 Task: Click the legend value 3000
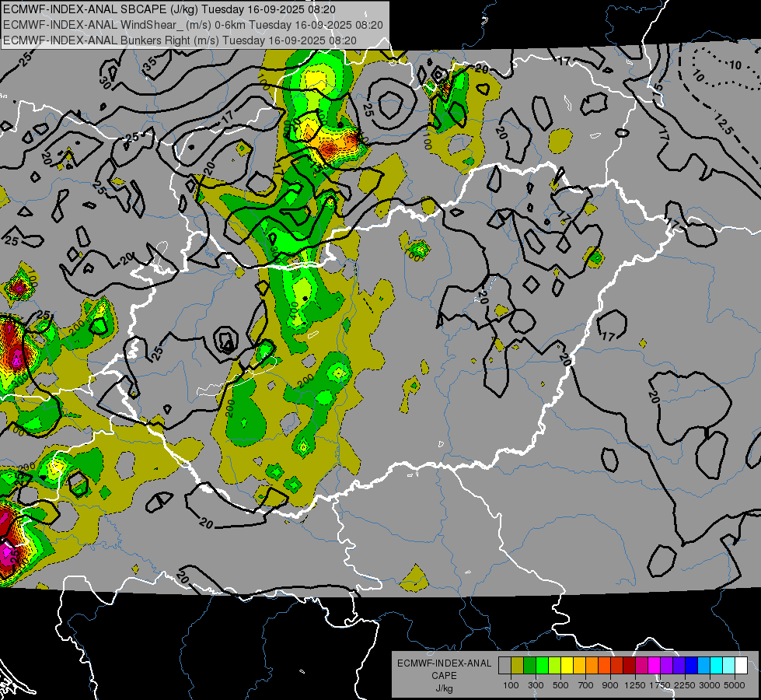click(710, 685)
